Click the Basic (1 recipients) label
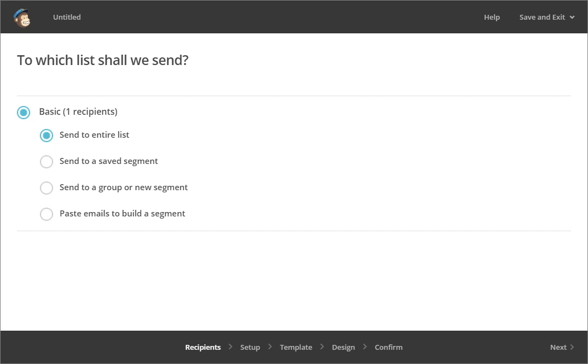This screenshot has height=364, width=588. click(x=78, y=111)
